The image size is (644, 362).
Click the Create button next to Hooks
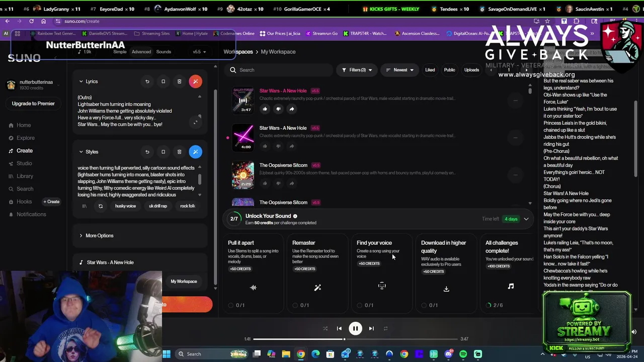point(51,202)
